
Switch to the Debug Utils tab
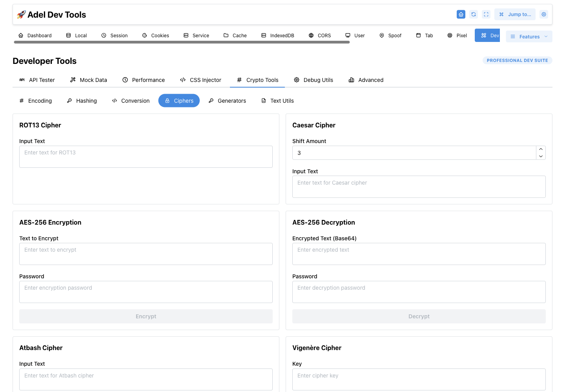[313, 80]
